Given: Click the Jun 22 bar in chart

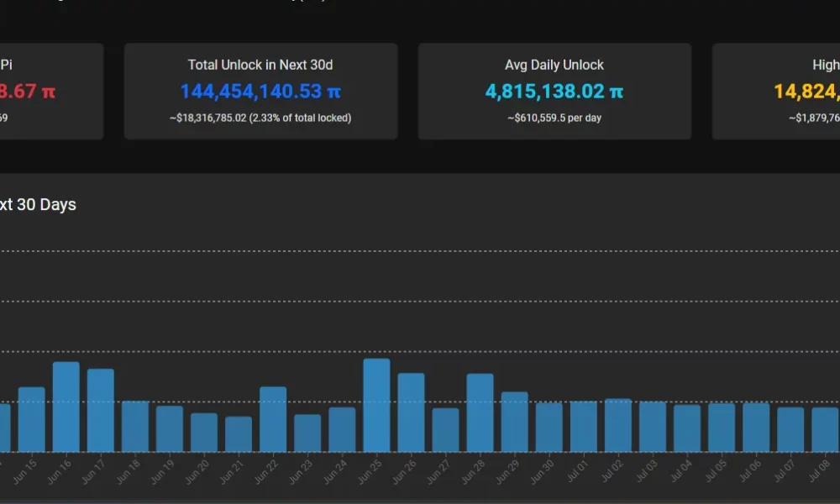Looking at the screenshot, I should coord(273,419).
